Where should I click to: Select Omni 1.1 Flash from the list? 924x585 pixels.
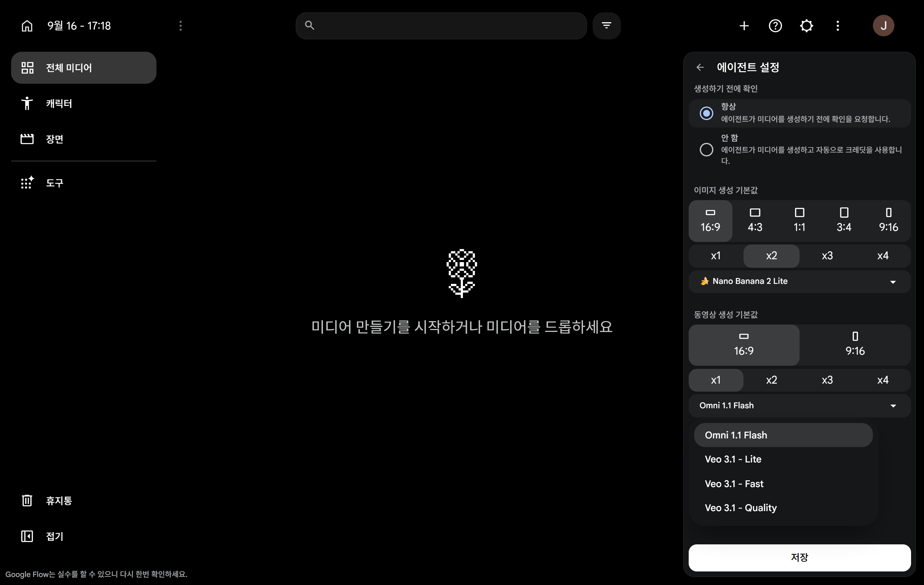tap(783, 435)
